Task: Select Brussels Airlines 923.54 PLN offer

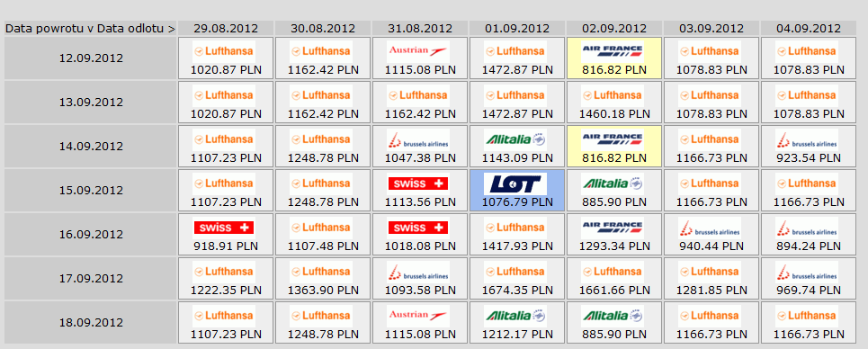Action: click(x=809, y=146)
